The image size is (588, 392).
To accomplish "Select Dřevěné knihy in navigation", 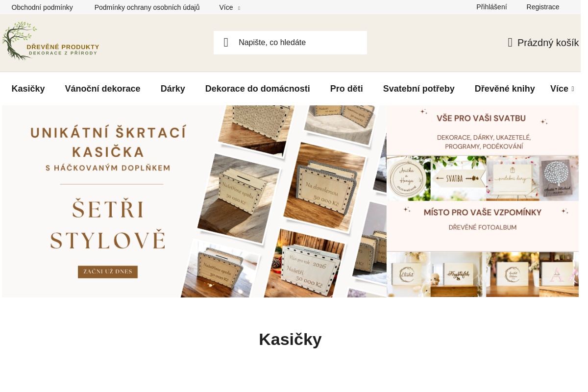I will (x=504, y=89).
